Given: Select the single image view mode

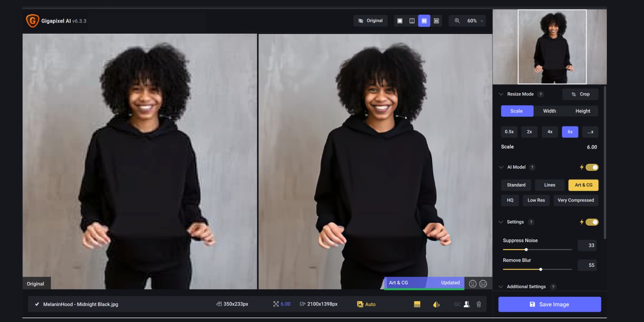Looking at the screenshot, I should point(400,20).
